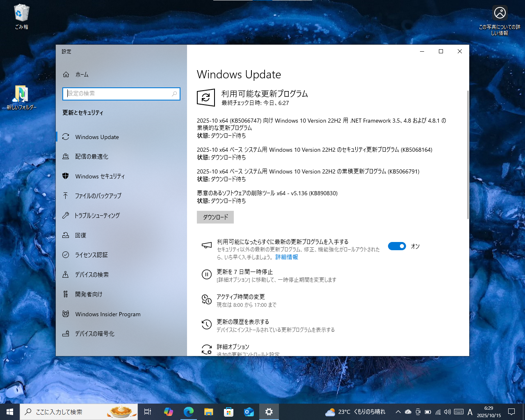Click the clock icon beside アクティブ時間の変更

tap(206, 300)
